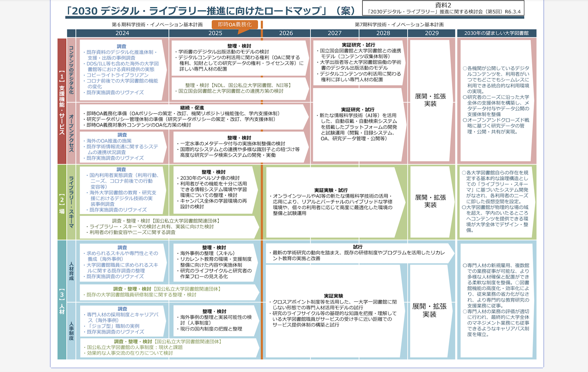Click the '資料2' label in the header box
The height and width of the screenshot is (372, 588).
443,5
